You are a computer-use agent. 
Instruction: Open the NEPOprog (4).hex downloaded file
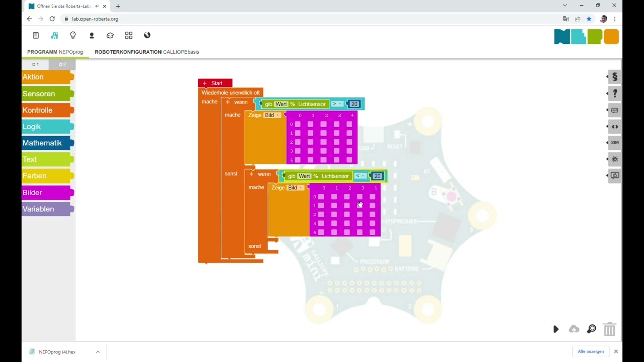tap(57, 352)
